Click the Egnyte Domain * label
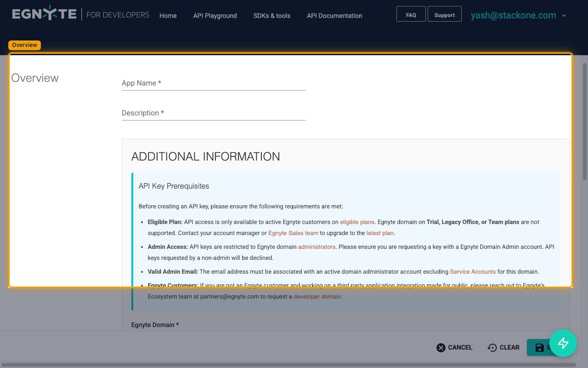This screenshot has width=588, height=368. click(155, 325)
